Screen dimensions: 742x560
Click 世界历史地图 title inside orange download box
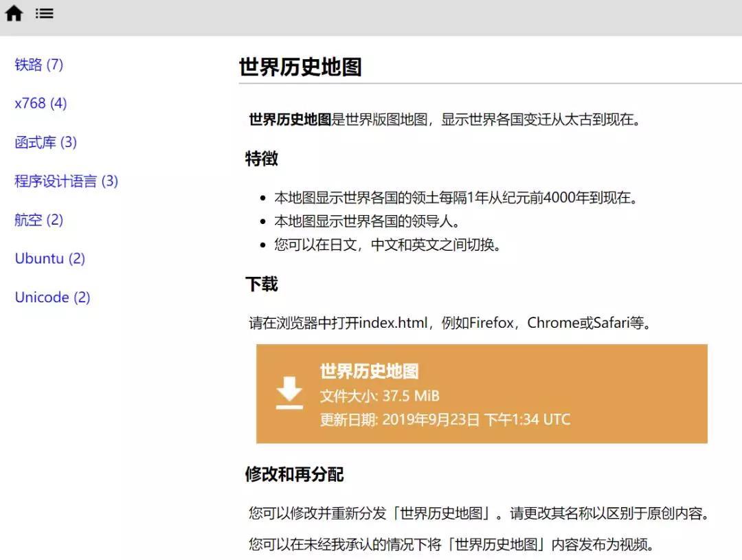[x=369, y=372]
